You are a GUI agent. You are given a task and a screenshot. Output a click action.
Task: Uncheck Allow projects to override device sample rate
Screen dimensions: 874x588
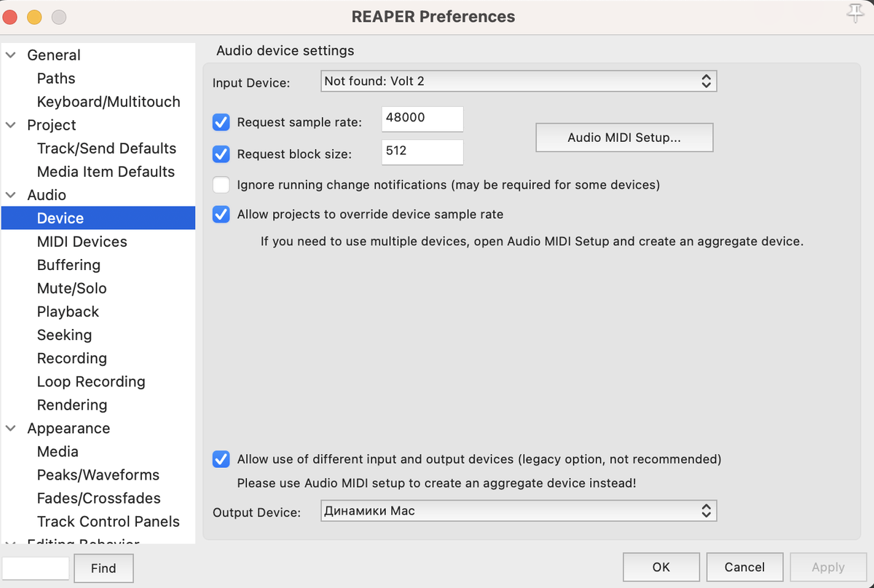coord(221,215)
